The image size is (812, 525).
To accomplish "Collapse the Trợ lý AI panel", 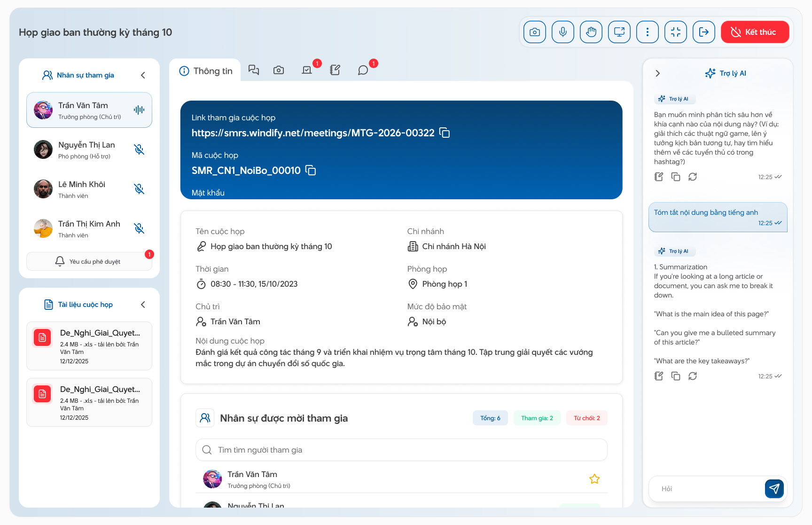I will 658,73.
